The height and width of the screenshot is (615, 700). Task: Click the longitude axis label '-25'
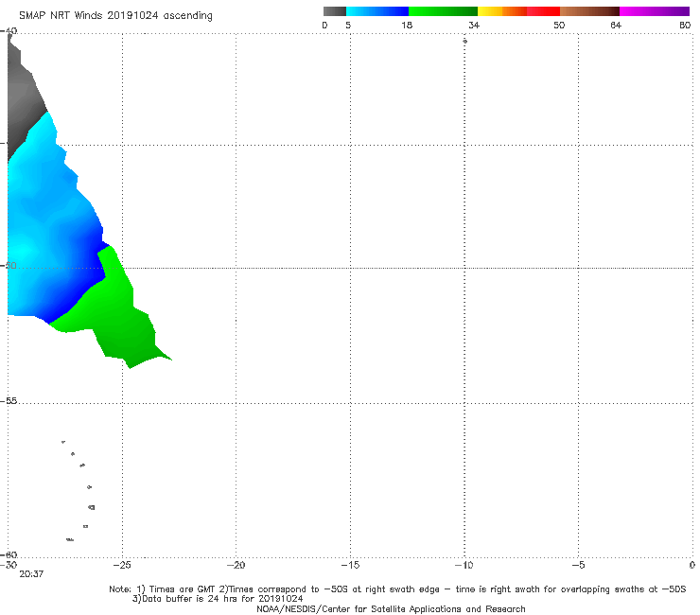(x=122, y=565)
